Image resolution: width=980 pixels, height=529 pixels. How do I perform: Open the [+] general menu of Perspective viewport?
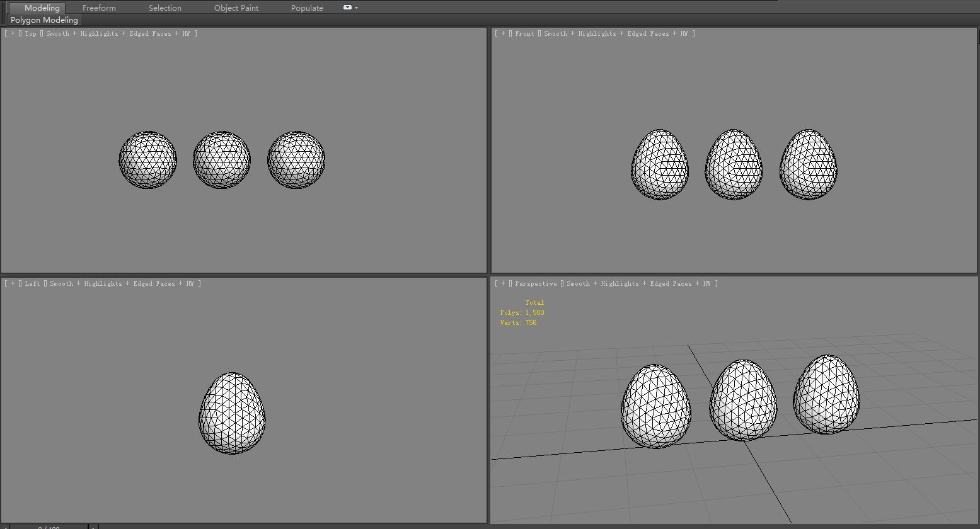[503, 283]
